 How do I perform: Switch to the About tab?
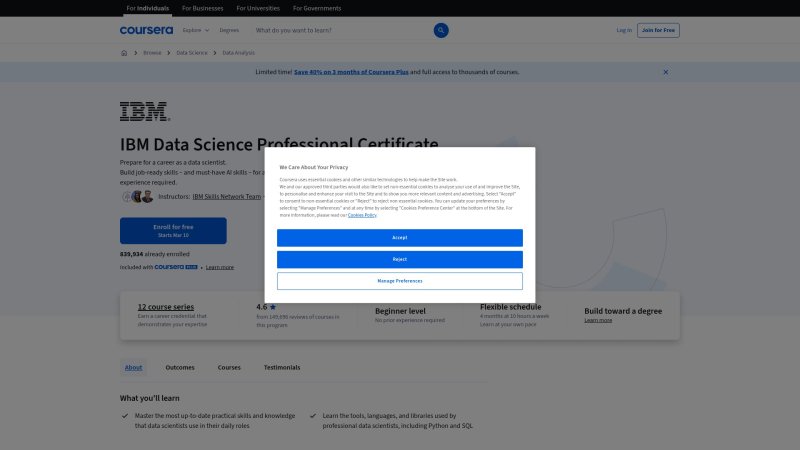(133, 367)
